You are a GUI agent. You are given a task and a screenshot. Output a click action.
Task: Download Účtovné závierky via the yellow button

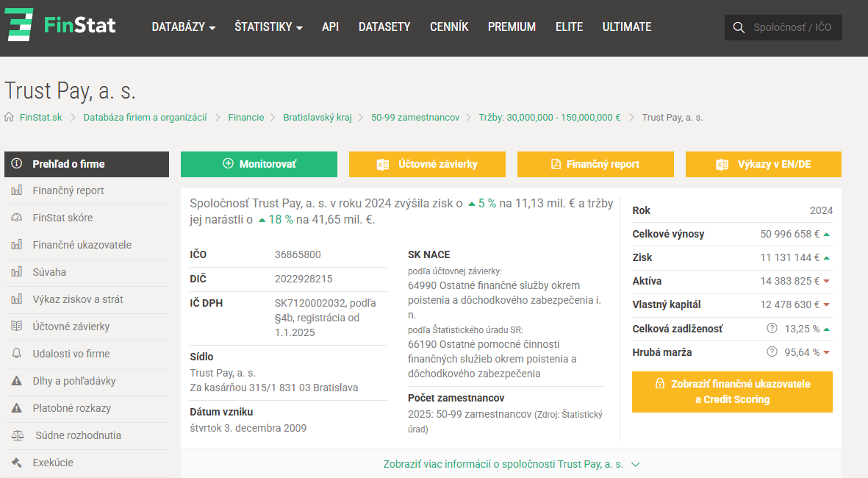(x=427, y=164)
